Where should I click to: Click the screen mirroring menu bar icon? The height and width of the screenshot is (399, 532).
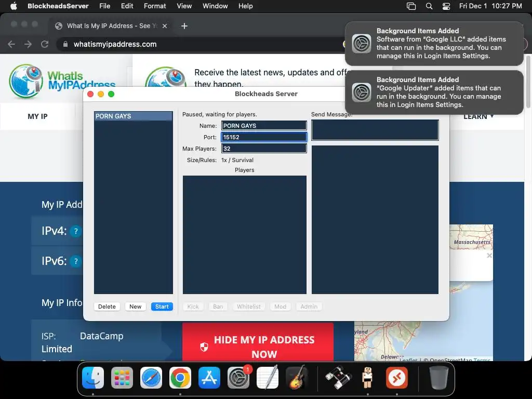tap(411, 6)
